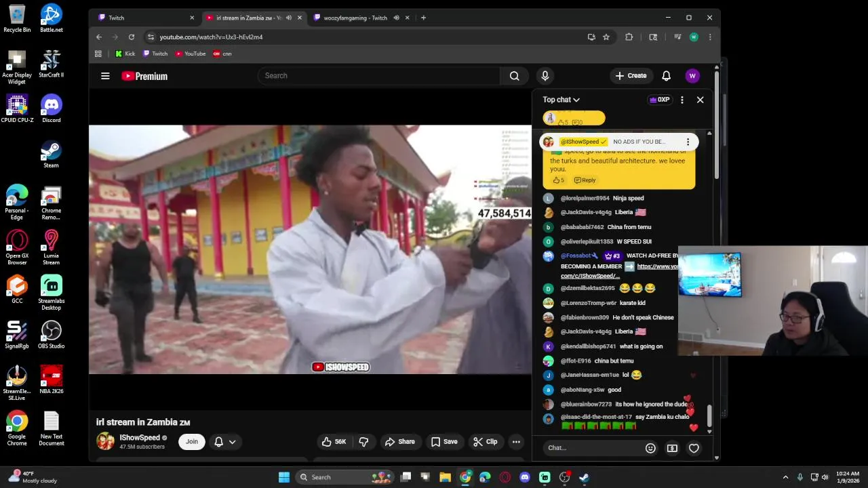Reply to the pinned Super Chat
Image resolution: width=868 pixels, height=488 pixels.
coord(585,180)
